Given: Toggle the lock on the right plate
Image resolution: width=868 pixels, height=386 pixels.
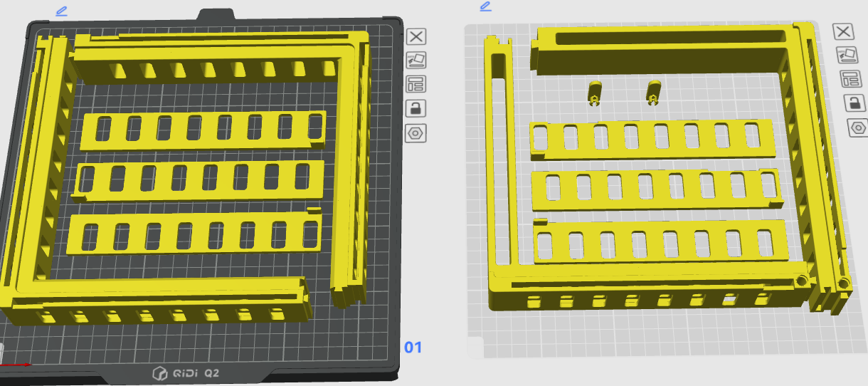Looking at the screenshot, I should 854,103.
